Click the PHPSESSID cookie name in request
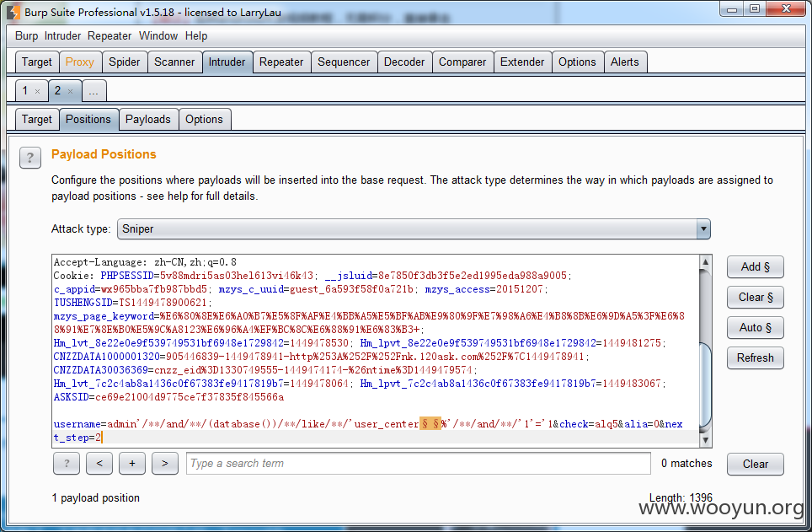This screenshot has height=532, width=812. point(127,276)
